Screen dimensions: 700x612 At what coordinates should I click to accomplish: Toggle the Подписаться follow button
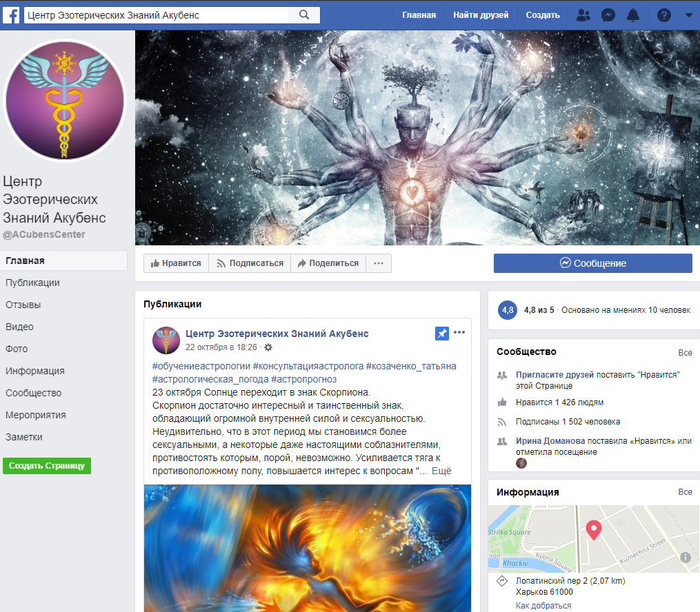pyautogui.click(x=250, y=263)
